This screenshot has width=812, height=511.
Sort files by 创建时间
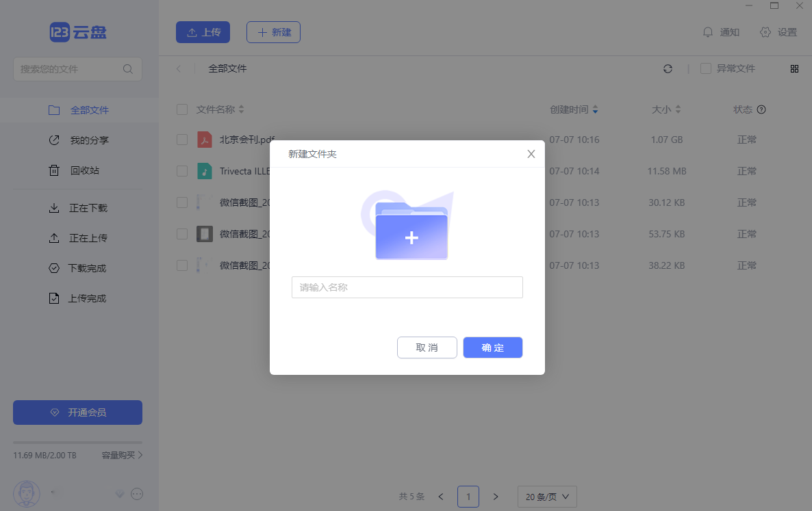pyautogui.click(x=575, y=109)
